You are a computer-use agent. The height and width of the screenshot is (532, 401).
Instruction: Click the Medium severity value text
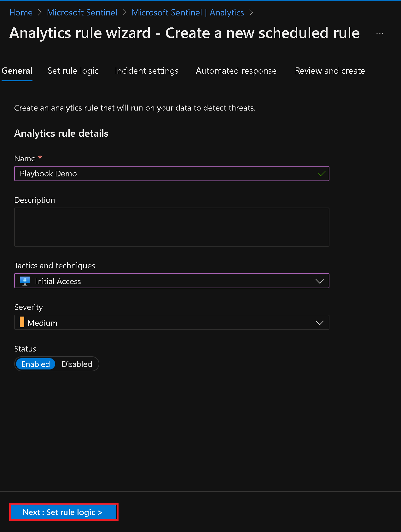[x=42, y=323]
